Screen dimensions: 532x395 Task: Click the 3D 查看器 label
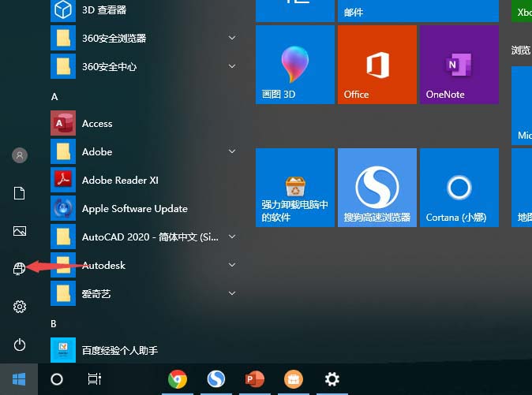[104, 9]
